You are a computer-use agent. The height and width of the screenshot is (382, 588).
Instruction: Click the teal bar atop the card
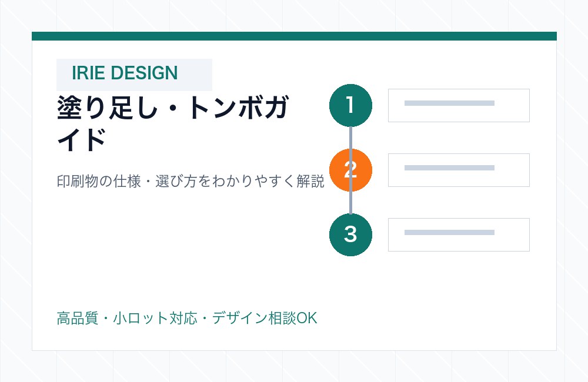pyautogui.click(x=294, y=36)
